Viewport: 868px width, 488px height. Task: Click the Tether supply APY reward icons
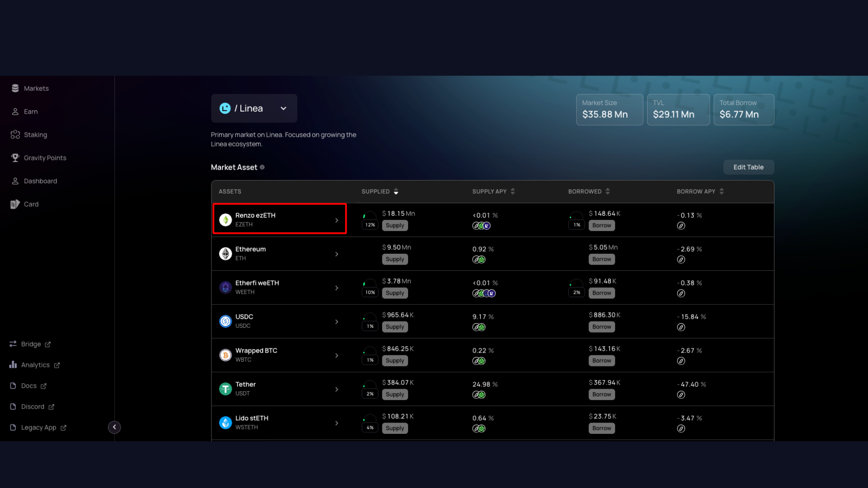pyautogui.click(x=479, y=395)
